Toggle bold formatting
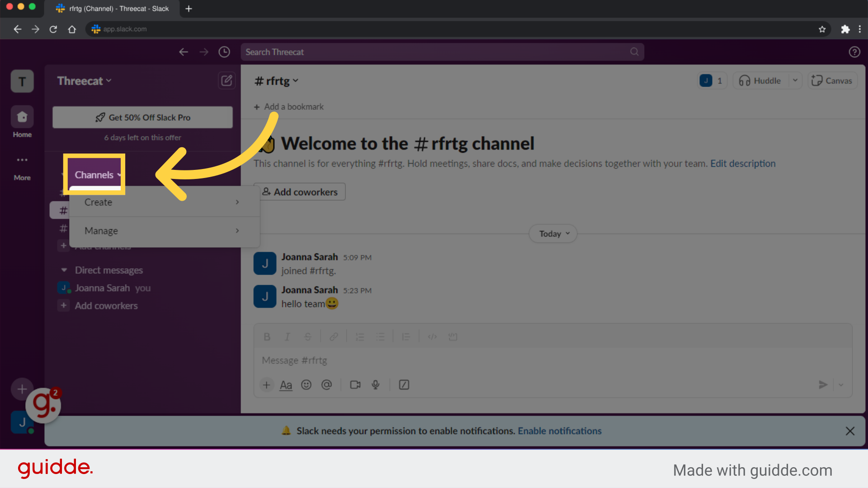The image size is (868, 488). 267,336
